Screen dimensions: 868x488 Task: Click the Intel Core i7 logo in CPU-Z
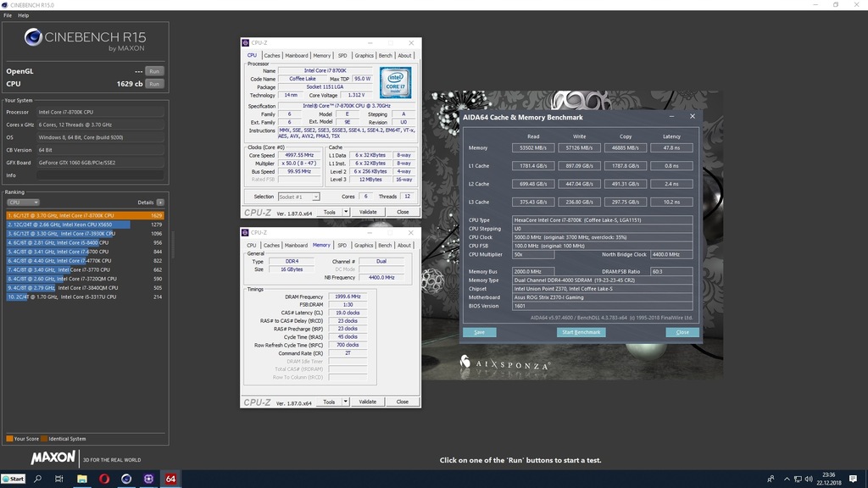tap(395, 83)
